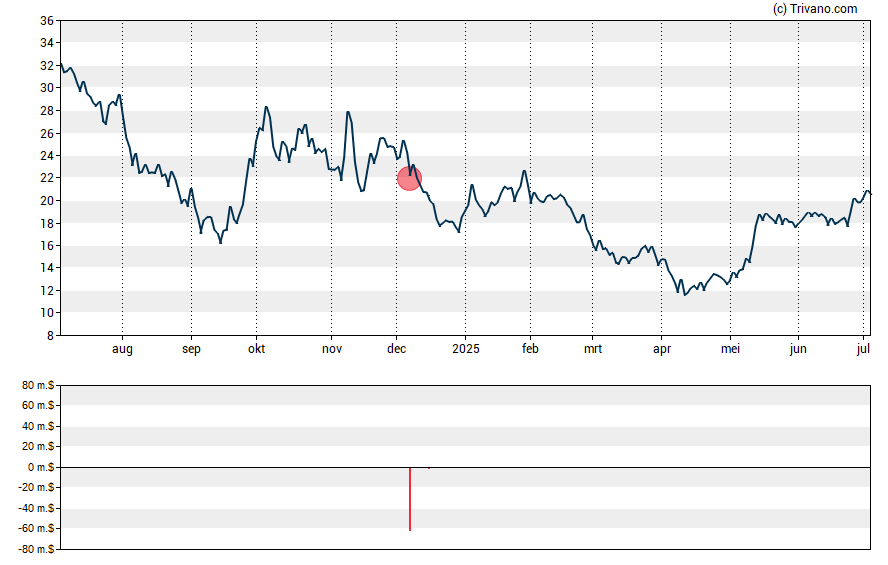
Task: Click the 14 price axis value
Action: 46,268
